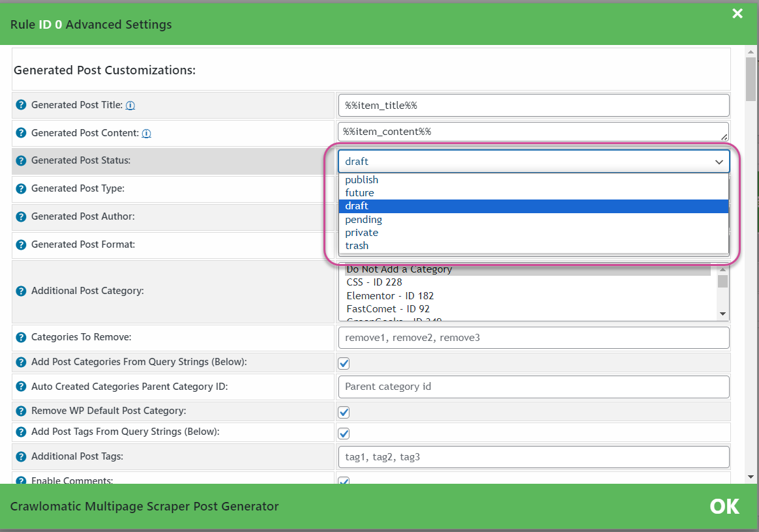Viewport: 759px width, 532px height.
Task: Click category list scroll up arrow
Action: point(722,270)
